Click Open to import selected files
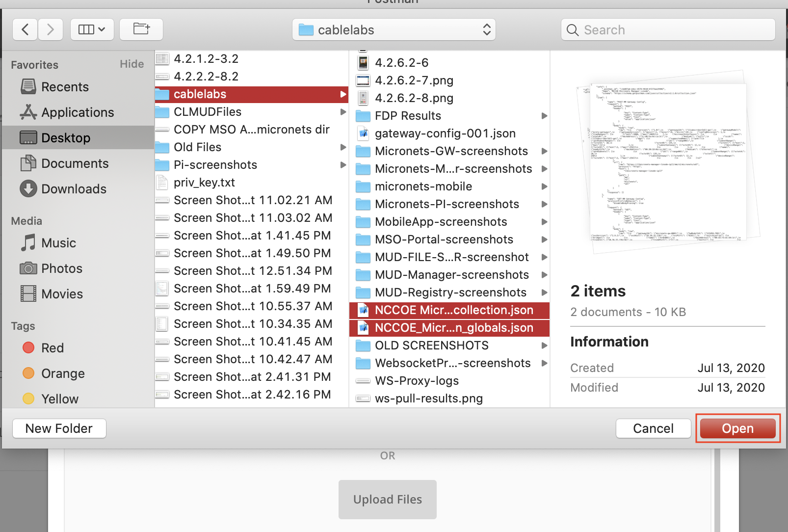Image resolution: width=788 pixels, height=532 pixels. (x=737, y=428)
